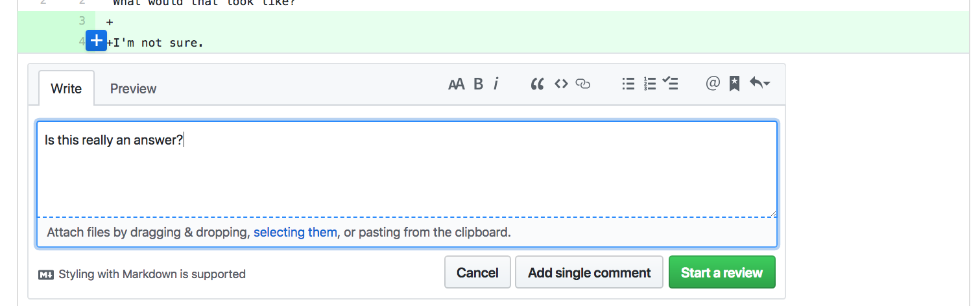Click the header text size icon
980x306 pixels.
[457, 84]
